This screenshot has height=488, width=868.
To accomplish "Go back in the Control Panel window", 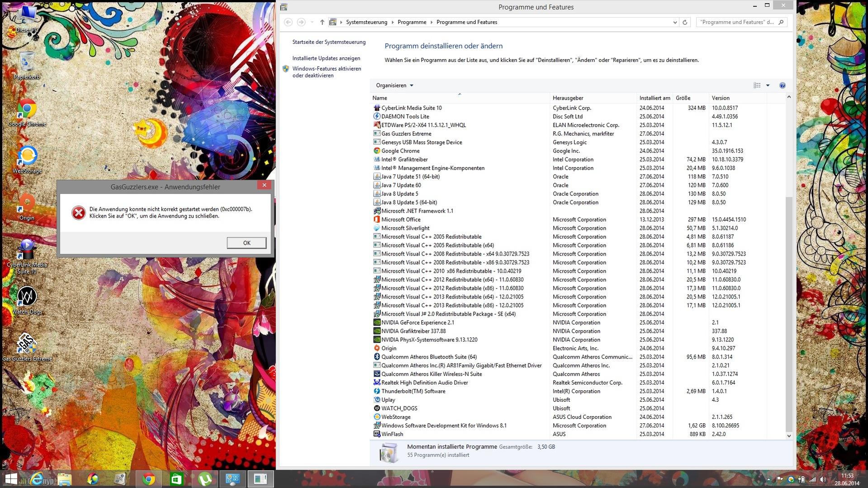I will [288, 22].
